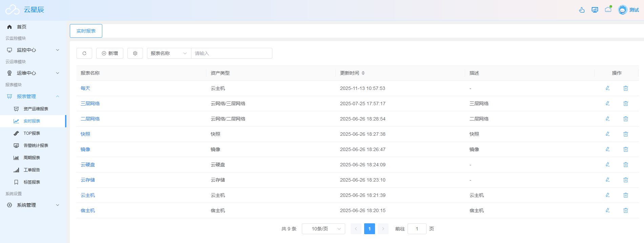Open the 云硬盘 report link

click(88, 165)
